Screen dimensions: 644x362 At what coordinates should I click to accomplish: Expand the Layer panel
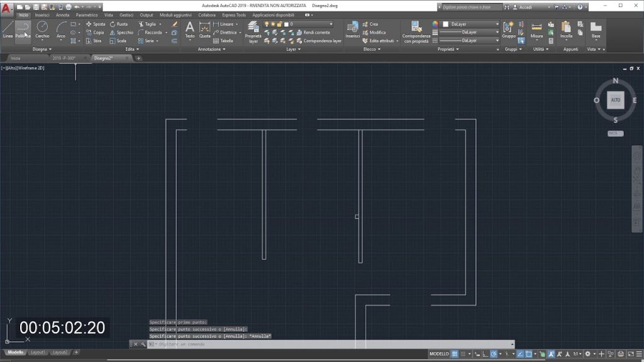293,49
